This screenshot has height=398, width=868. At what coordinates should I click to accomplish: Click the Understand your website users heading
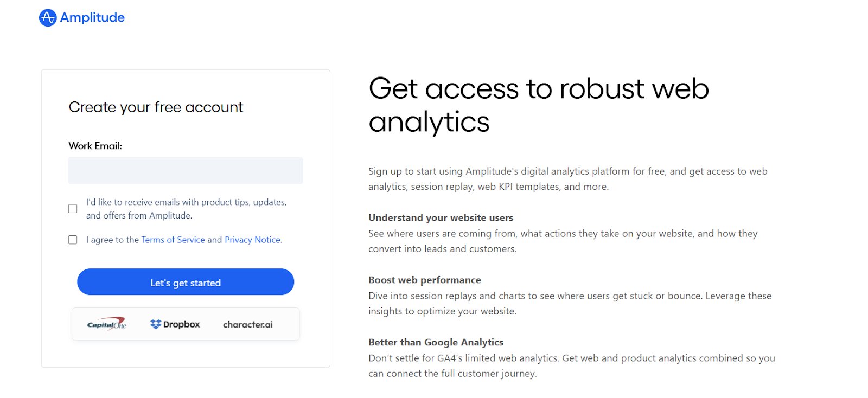[x=441, y=217]
